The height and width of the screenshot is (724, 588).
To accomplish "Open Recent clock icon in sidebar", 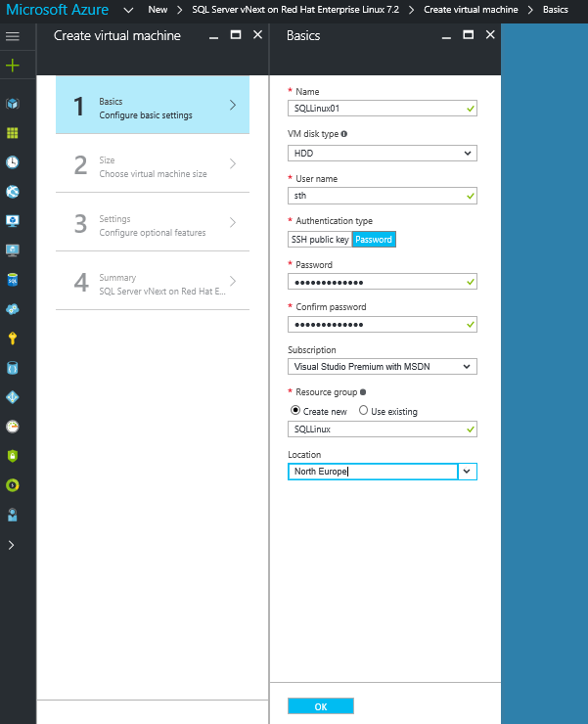I will 13,162.
